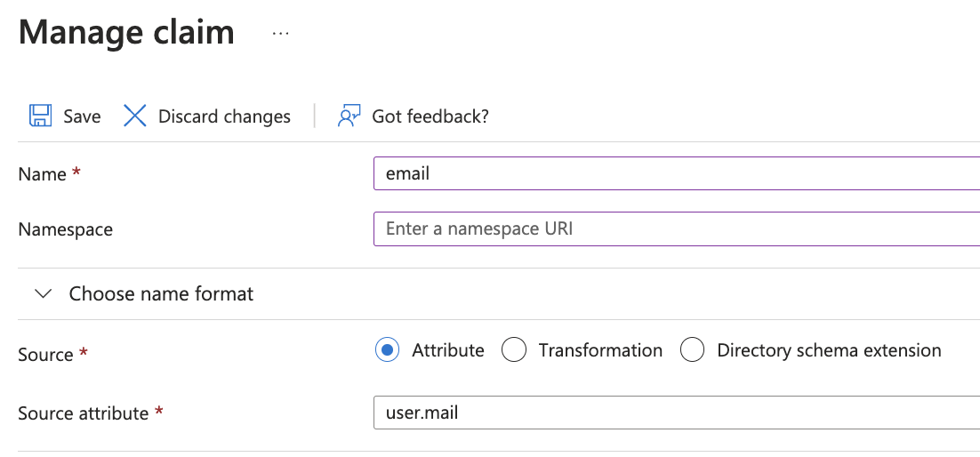Expand the Choose name format chevron
This screenshot has height=457, width=980.
click(x=43, y=294)
